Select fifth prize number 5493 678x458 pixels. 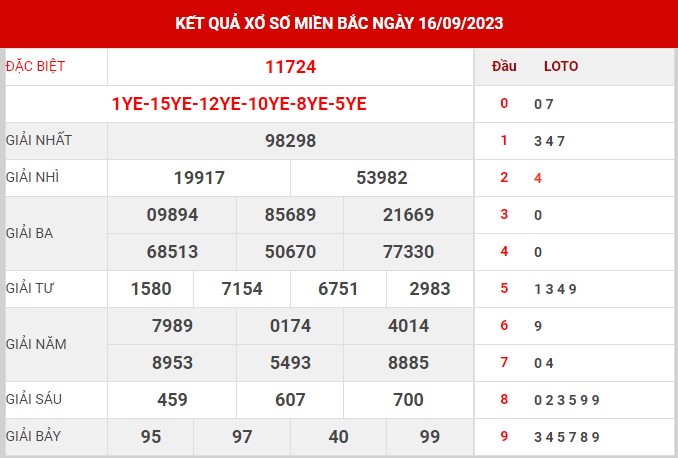(x=291, y=363)
